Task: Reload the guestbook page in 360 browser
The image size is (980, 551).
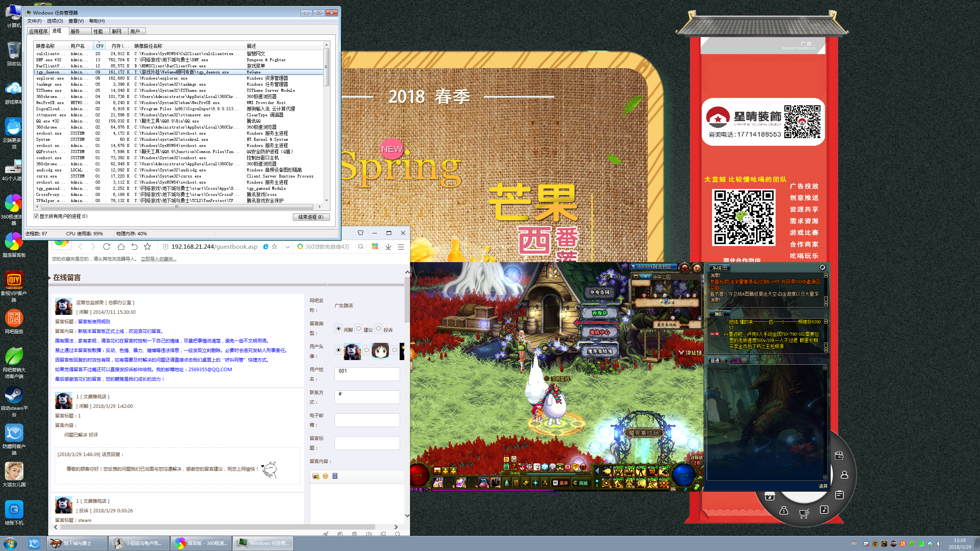Action: [107, 247]
